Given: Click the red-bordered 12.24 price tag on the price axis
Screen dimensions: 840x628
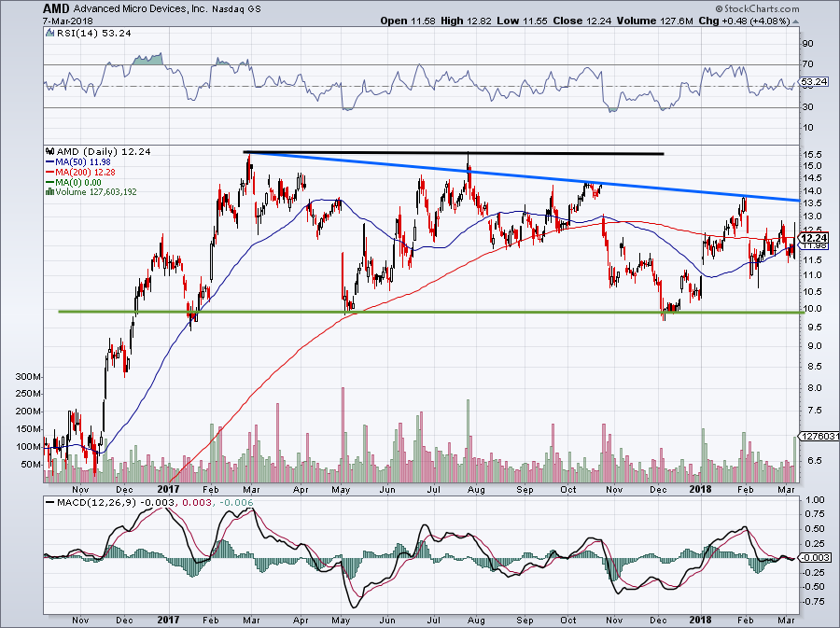Looking at the screenshot, I should tap(814, 238).
